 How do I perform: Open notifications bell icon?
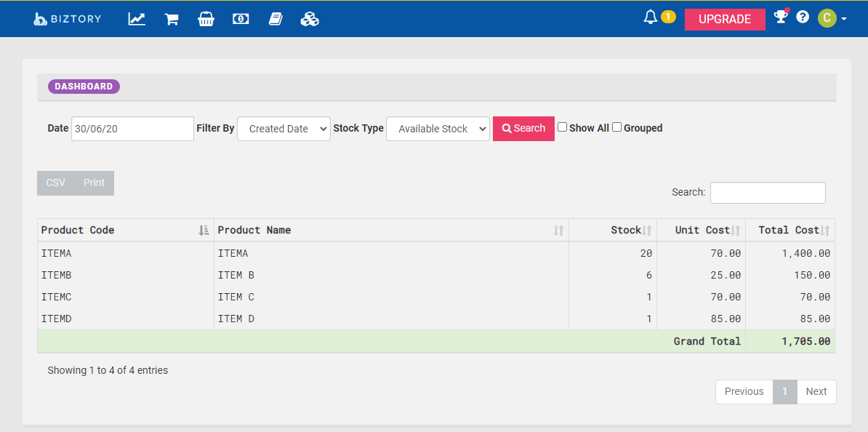click(651, 17)
